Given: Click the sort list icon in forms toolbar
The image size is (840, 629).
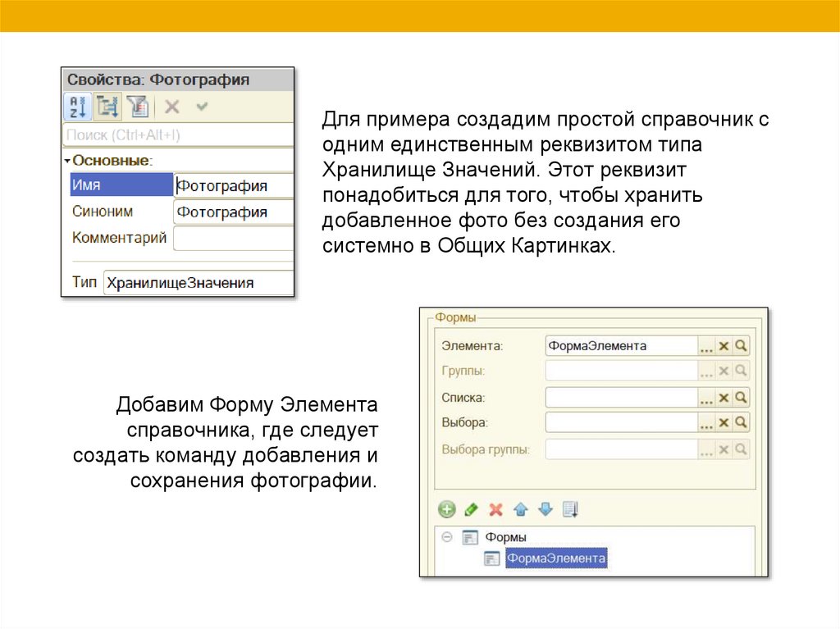Looking at the screenshot, I should click(x=571, y=509).
